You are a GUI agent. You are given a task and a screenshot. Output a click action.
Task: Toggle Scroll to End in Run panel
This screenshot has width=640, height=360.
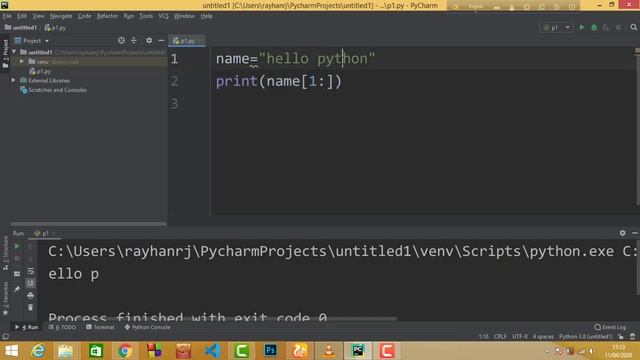31,283
